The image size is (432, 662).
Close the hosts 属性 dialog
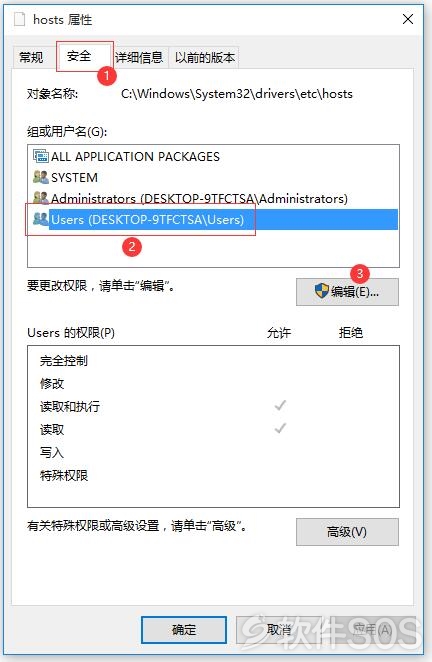coord(408,19)
